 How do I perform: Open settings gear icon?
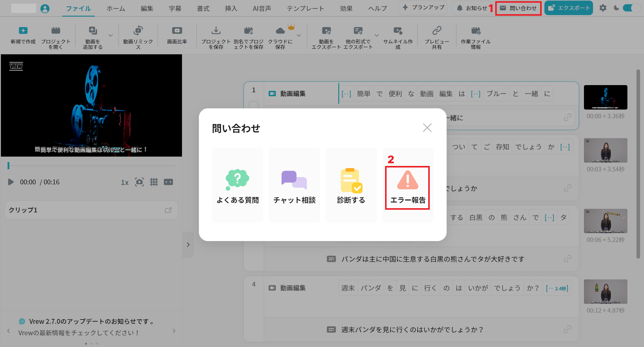tap(603, 8)
